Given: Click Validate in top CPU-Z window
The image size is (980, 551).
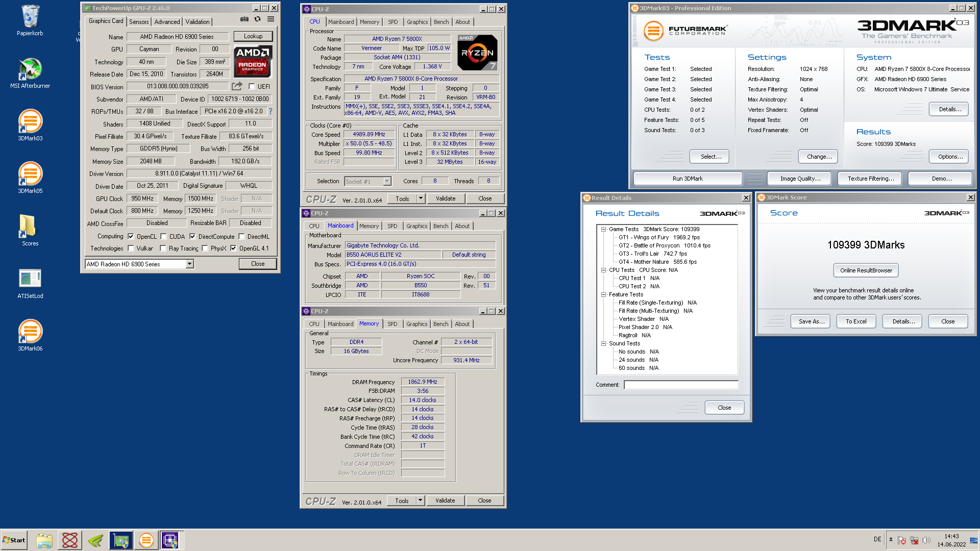Looking at the screenshot, I should pyautogui.click(x=446, y=198).
